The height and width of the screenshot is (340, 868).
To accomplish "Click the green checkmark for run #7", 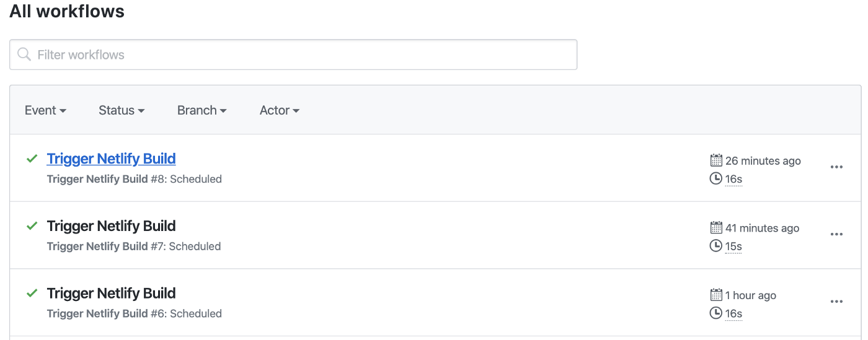I will click(32, 227).
